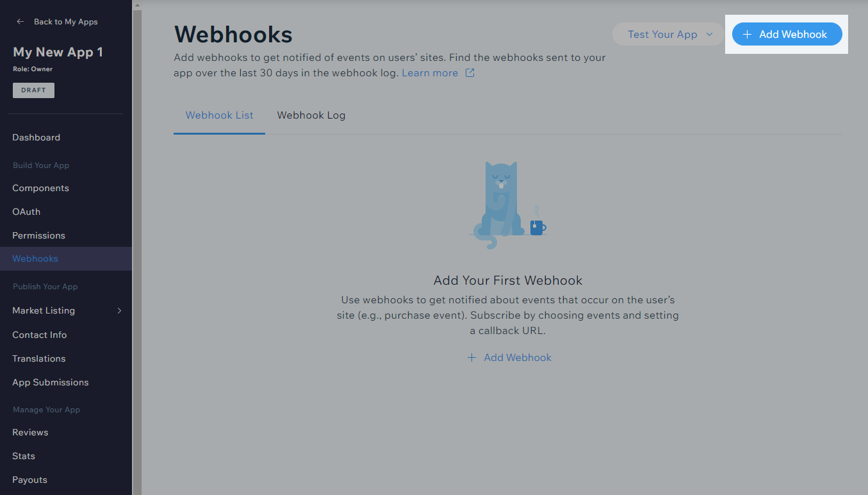Click the external link icon next to Learn more
868x495 pixels.
point(470,73)
